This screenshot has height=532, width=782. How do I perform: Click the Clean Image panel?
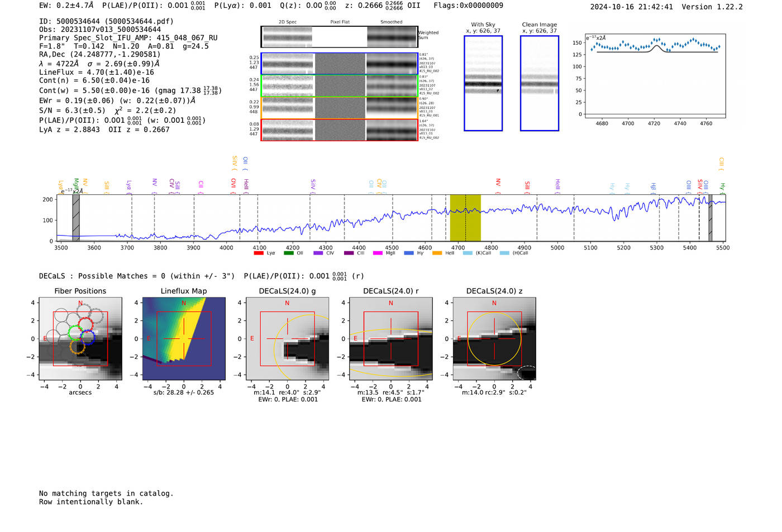point(540,83)
